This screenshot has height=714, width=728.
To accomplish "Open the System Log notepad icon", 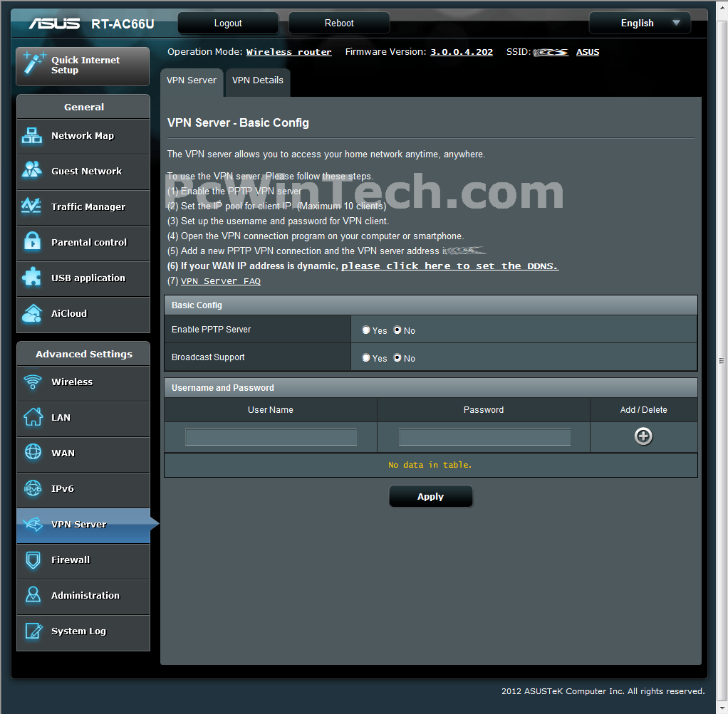I will [x=34, y=631].
